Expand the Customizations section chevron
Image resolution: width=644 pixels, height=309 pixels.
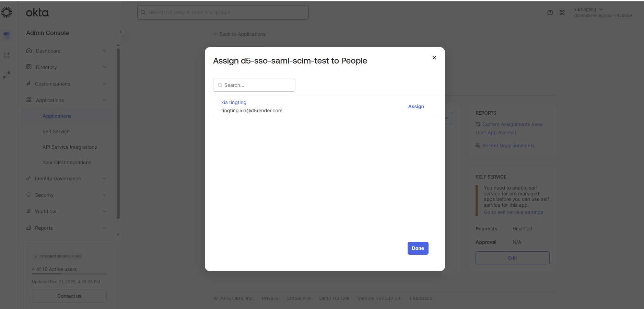point(104,83)
